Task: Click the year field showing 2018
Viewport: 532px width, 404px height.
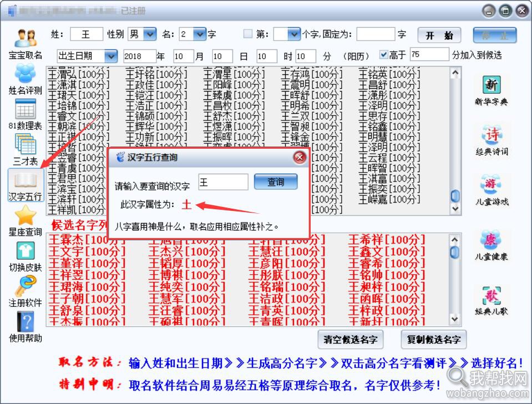Action: (139, 57)
